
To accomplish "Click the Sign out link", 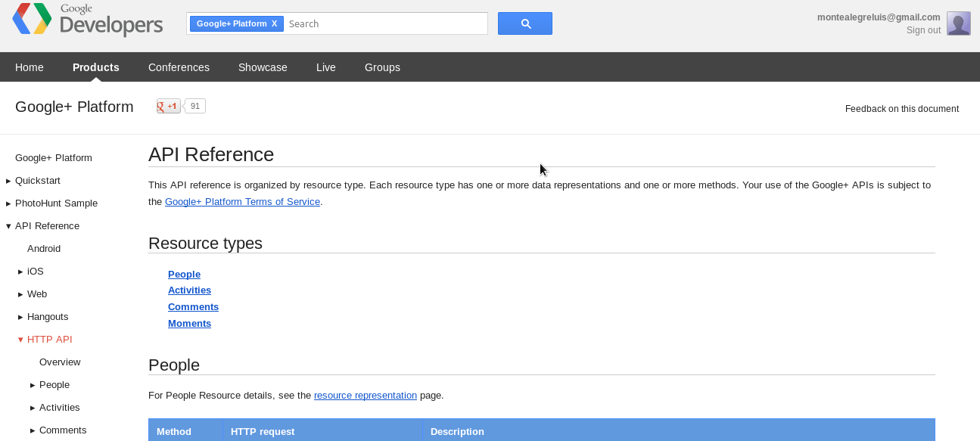I will [923, 30].
